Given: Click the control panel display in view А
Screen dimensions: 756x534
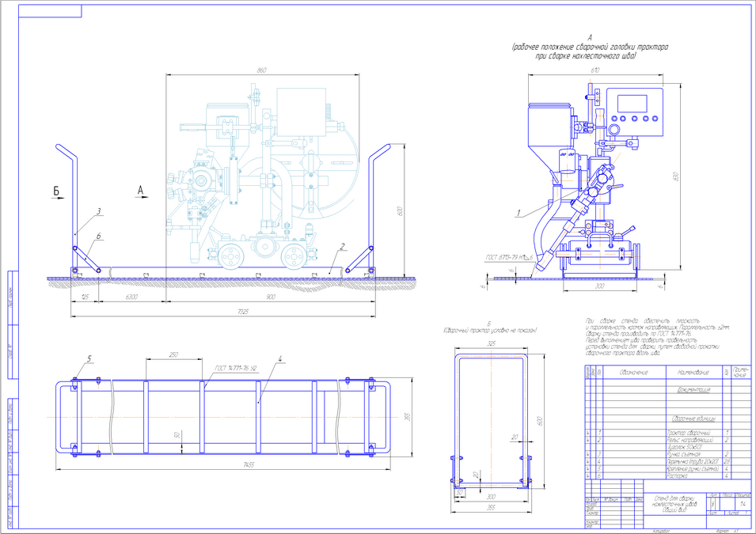Looking at the screenshot, I should tap(632, 103).
